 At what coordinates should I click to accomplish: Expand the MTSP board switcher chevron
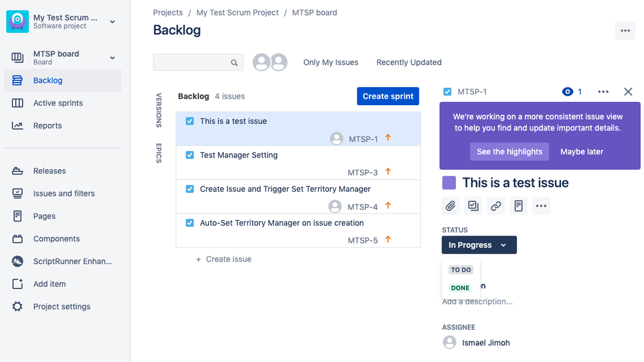pyautogui.click(x=112, y=58)
